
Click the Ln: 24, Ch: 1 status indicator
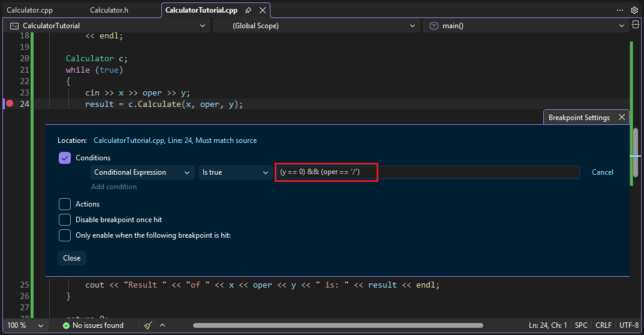click(548, 325)
